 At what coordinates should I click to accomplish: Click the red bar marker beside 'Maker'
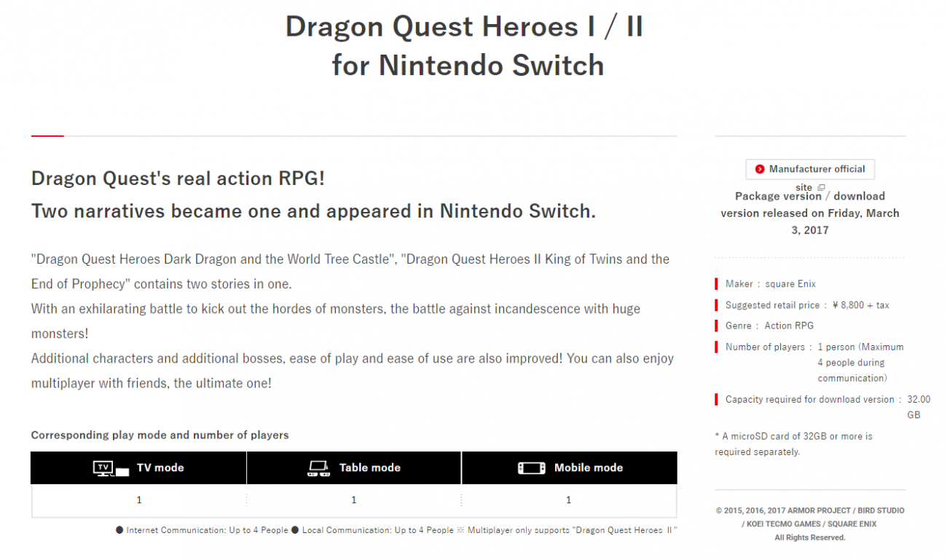pyautogui.click(x=716, y=283)
